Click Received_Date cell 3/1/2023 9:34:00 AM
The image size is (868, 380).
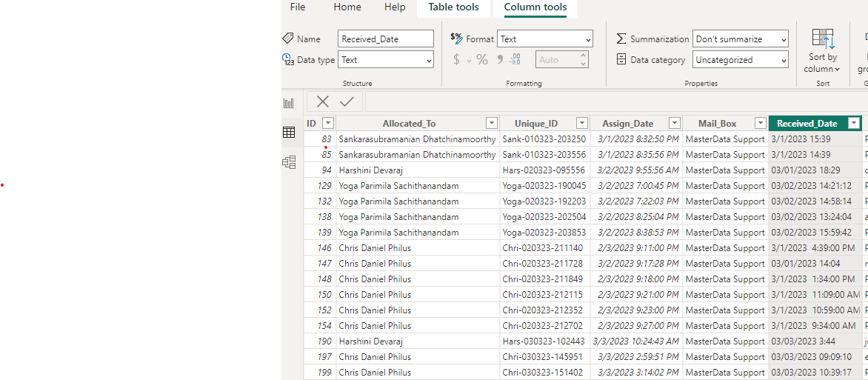coord(814,326)
